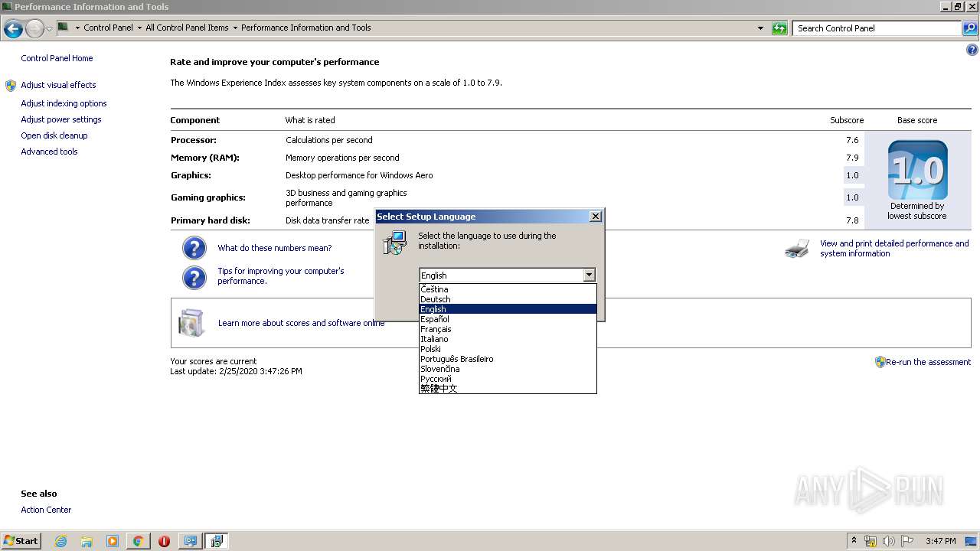Open the recent pages dropdown arrow
Image resolution: width=980 pixels, height=551 pixels.
pyautogui.click(x=50, y=29)
